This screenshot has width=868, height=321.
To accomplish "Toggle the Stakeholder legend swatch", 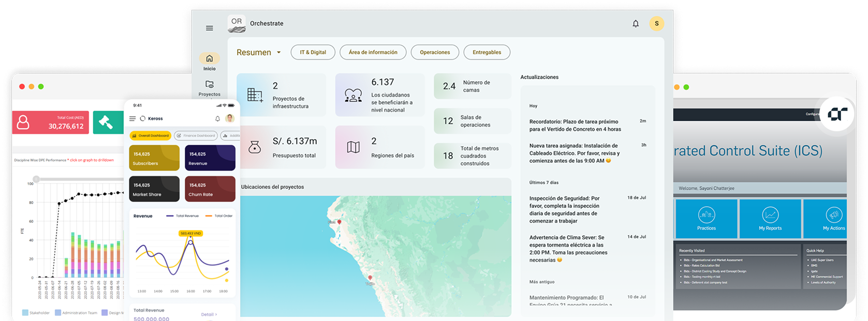I will pyautogui.click(x=25, y=313).
